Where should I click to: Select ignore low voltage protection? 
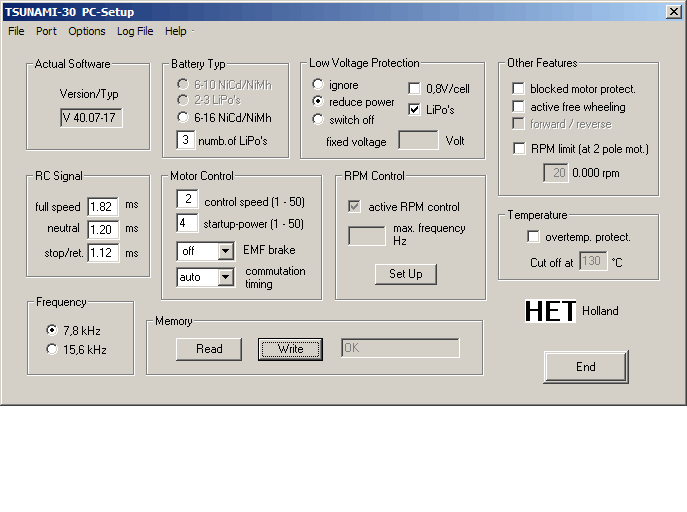tap(319, 85)
